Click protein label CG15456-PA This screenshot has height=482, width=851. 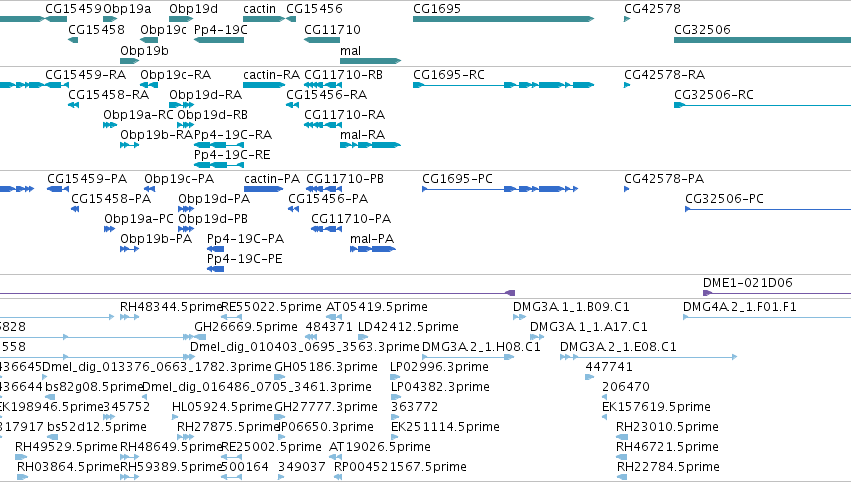pos(328,199)
